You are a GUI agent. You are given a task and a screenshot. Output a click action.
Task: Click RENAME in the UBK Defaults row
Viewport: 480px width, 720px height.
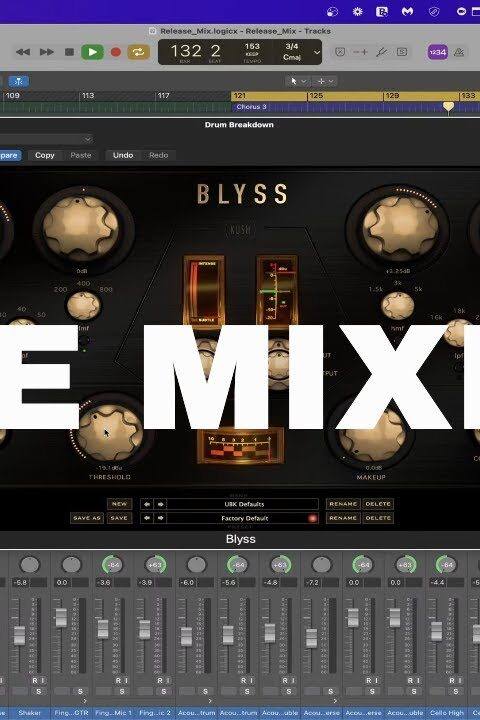pos(343,504)
